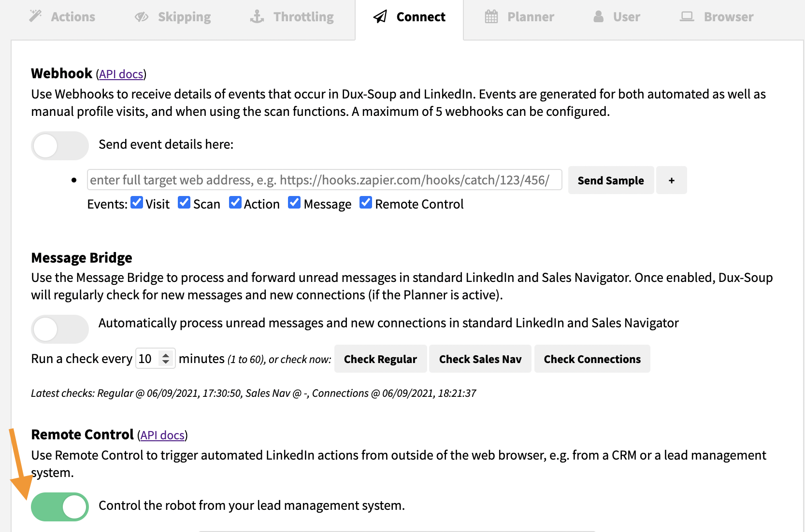Click the anchor Throttling icon
Image resolution: width=805 pixels, height=532 pixels.
257,16
